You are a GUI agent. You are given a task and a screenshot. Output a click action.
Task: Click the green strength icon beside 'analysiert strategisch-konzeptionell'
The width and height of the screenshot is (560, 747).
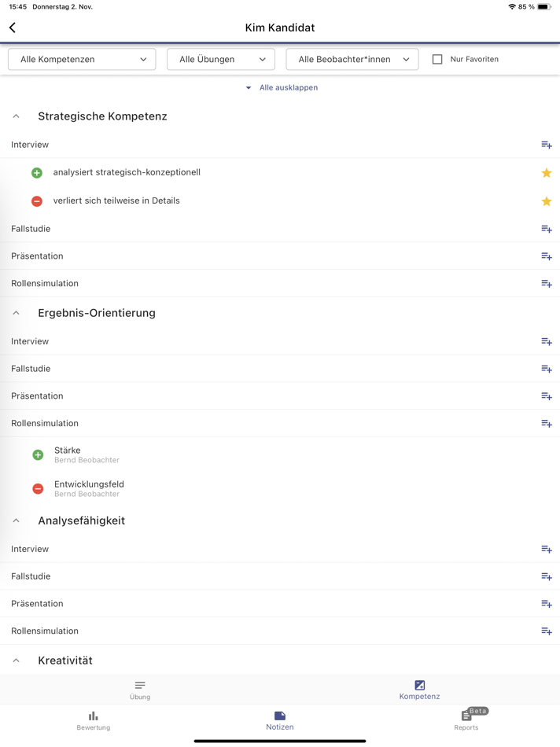click(x=36, y=172)
